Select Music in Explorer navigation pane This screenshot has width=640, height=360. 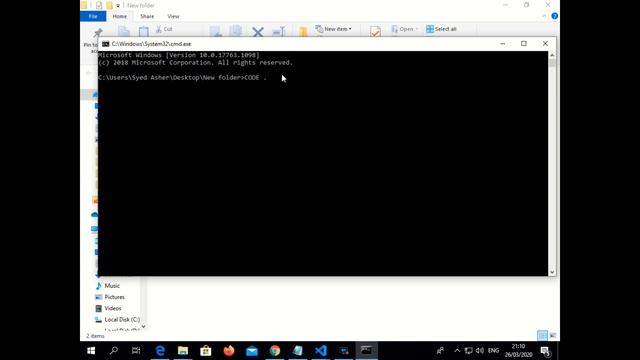[x=112, y=286]
